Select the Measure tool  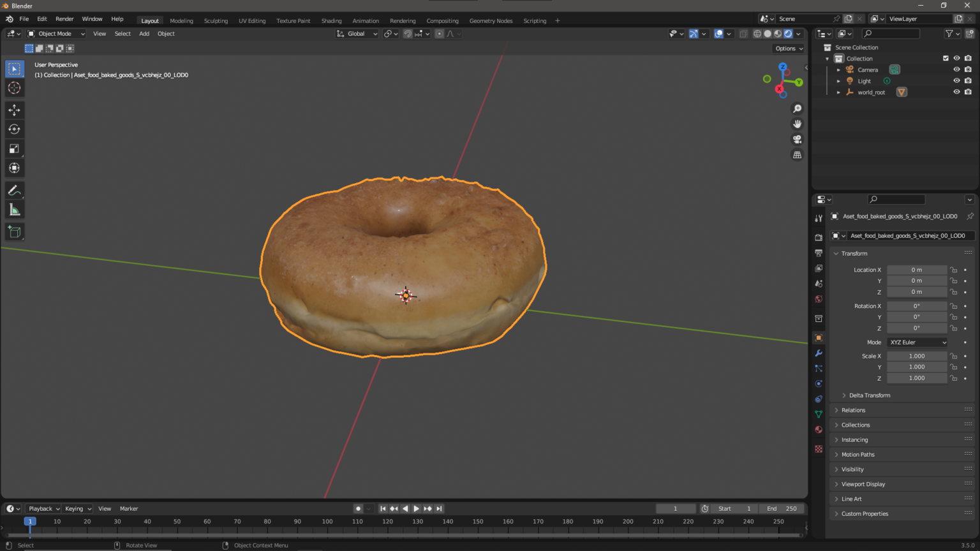[x=14, y=209]
